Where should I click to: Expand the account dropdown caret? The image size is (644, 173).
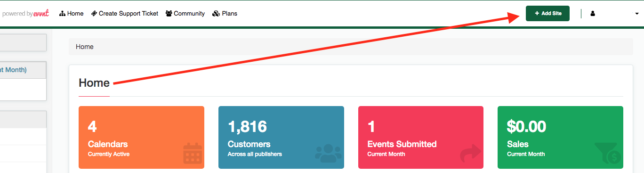636,14
